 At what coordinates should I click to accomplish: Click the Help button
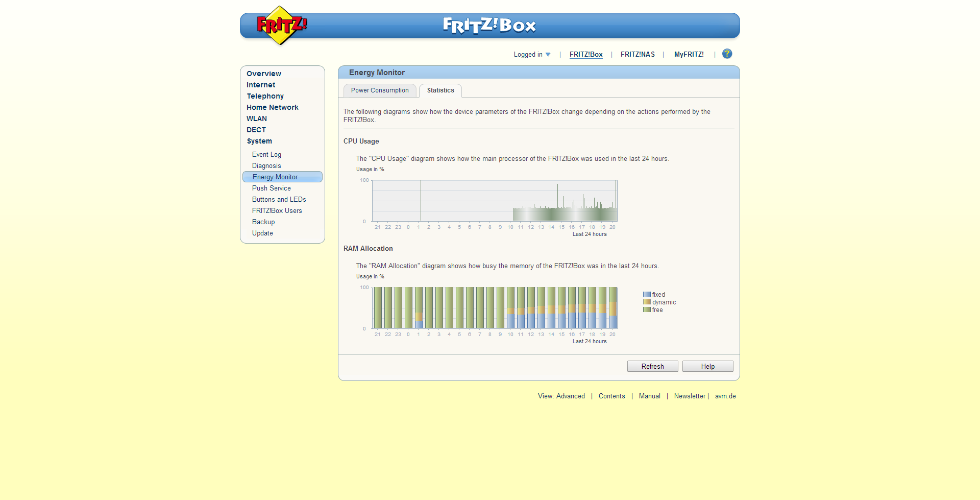(x=707, y=366)
